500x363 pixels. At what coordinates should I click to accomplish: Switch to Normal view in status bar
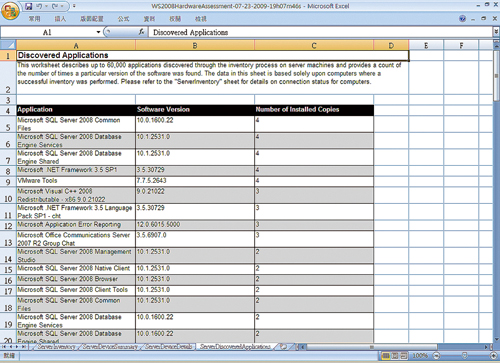pos(386,356)
